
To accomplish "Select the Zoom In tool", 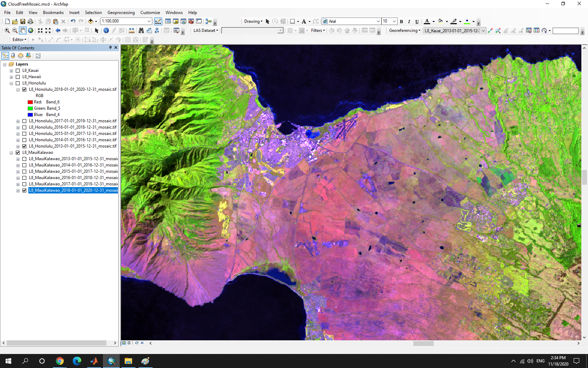I will (x=7, y=30).
